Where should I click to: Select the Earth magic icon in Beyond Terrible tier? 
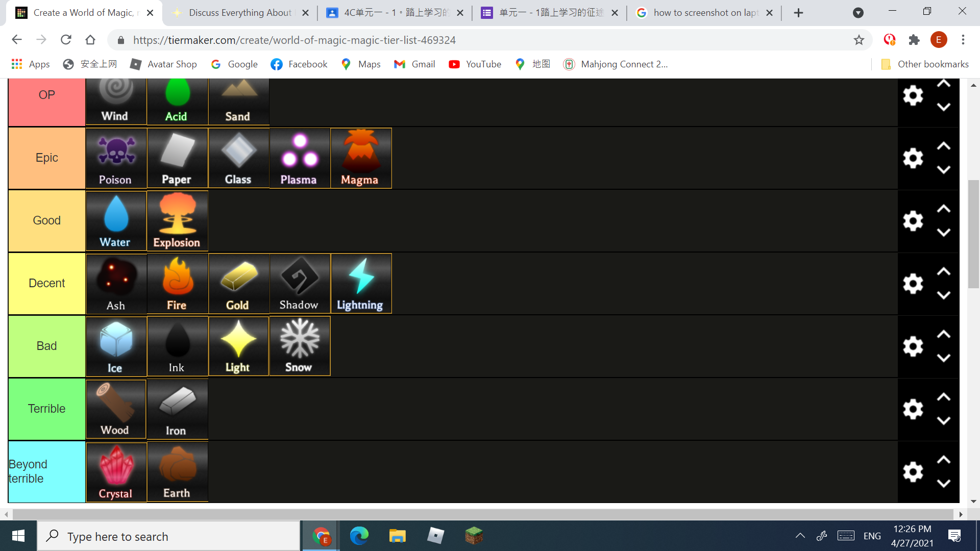pos(176,470)
